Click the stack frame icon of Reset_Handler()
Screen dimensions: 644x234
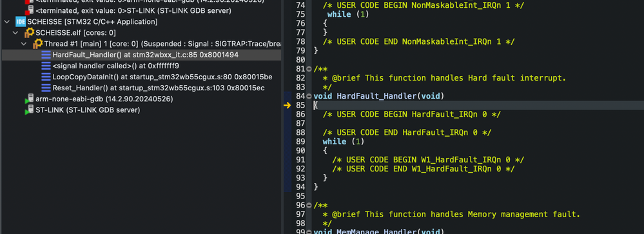pos(46,88)
